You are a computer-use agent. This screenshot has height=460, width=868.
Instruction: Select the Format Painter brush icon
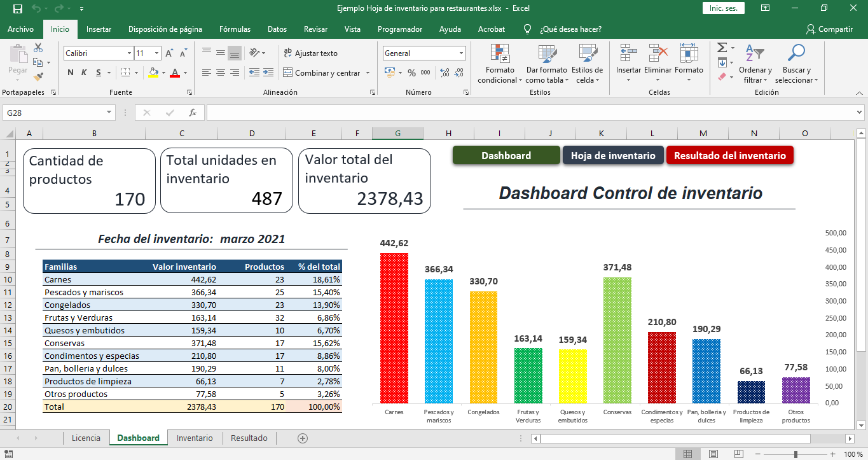coord(38,77)
